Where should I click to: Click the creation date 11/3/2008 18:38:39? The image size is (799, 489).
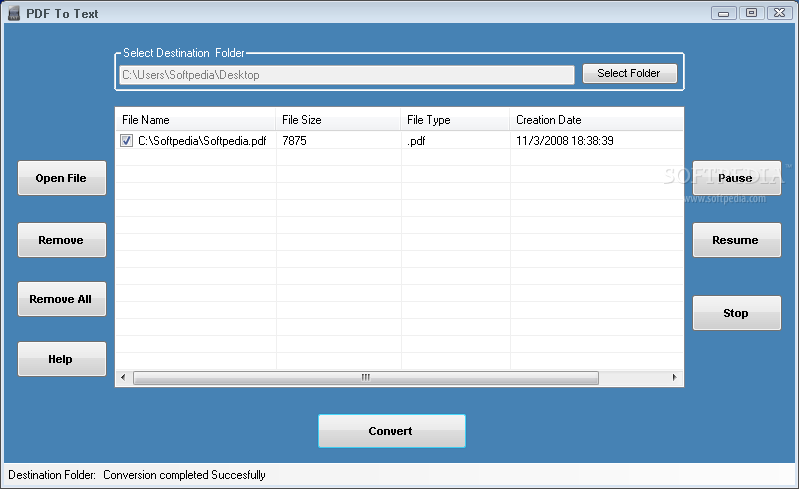pyautogui.click(x=565, y=141)
